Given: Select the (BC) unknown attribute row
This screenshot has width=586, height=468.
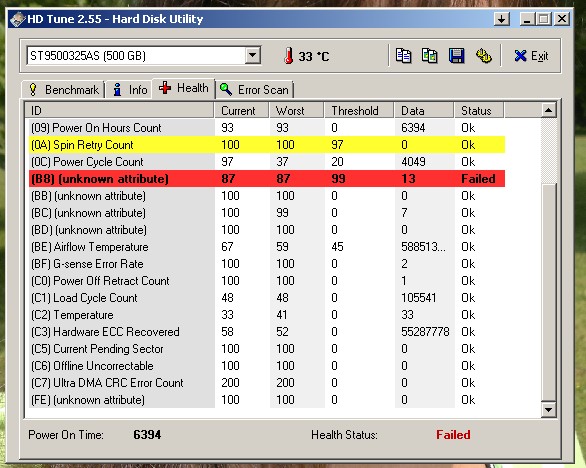Looking at the screenshot, I should (x=267, y=213).
